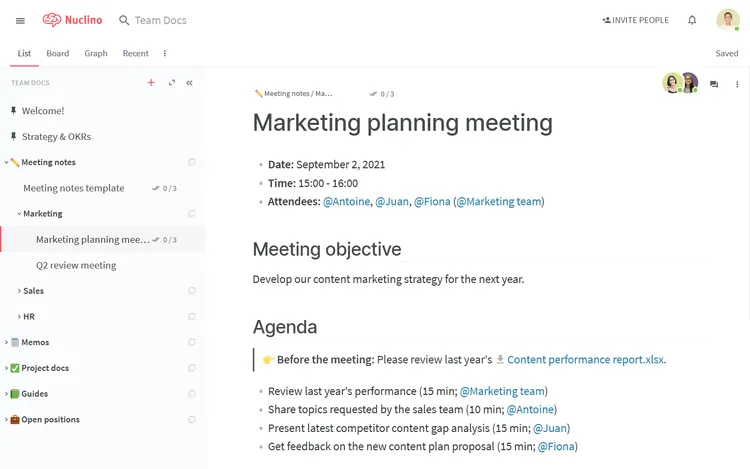Expand the Memos collection
750x469 pixels.
pos(6,342)
